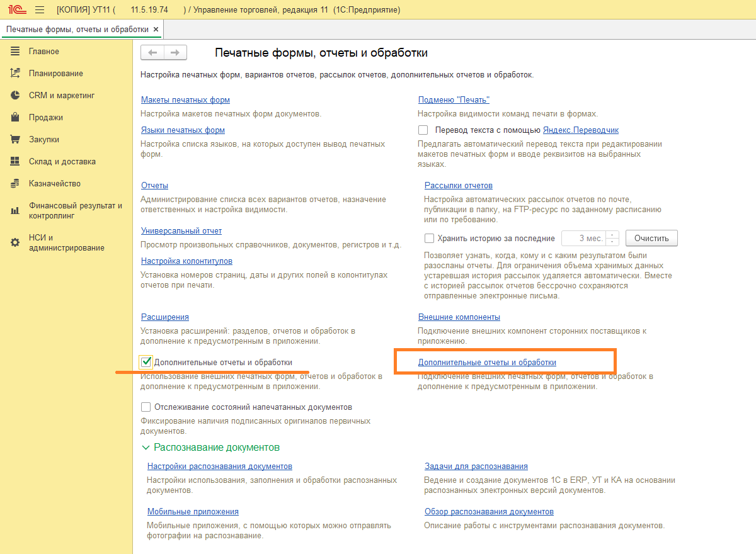Open Задачи для распознавания link
Screen dimensions: 756x554
(x=476, y=466)
